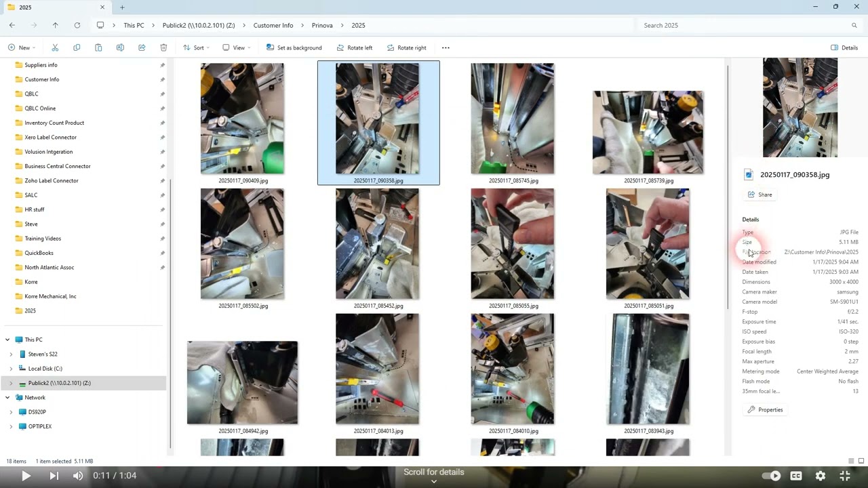868x488 pixels.
Task: Go up one folder level with the up arrow
Action: click(56, 25)
